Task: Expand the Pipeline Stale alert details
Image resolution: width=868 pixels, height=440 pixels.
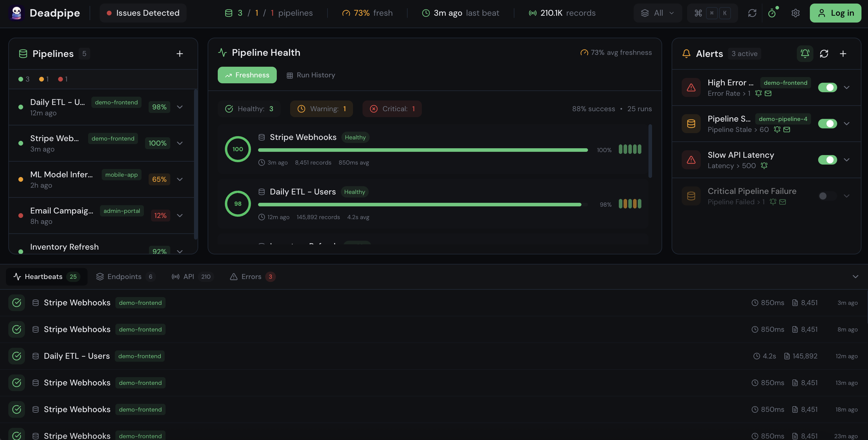Action: tap(847, 124)
